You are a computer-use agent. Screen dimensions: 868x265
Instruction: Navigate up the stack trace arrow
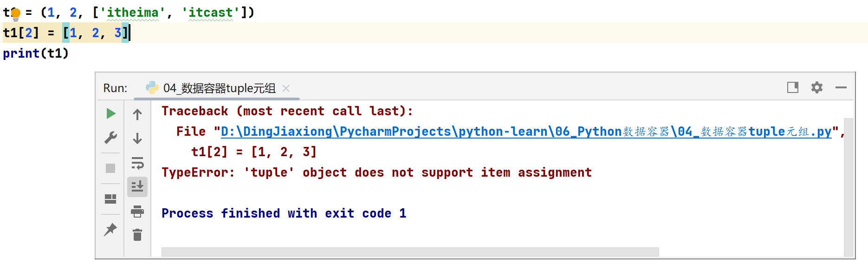point(137,114)
